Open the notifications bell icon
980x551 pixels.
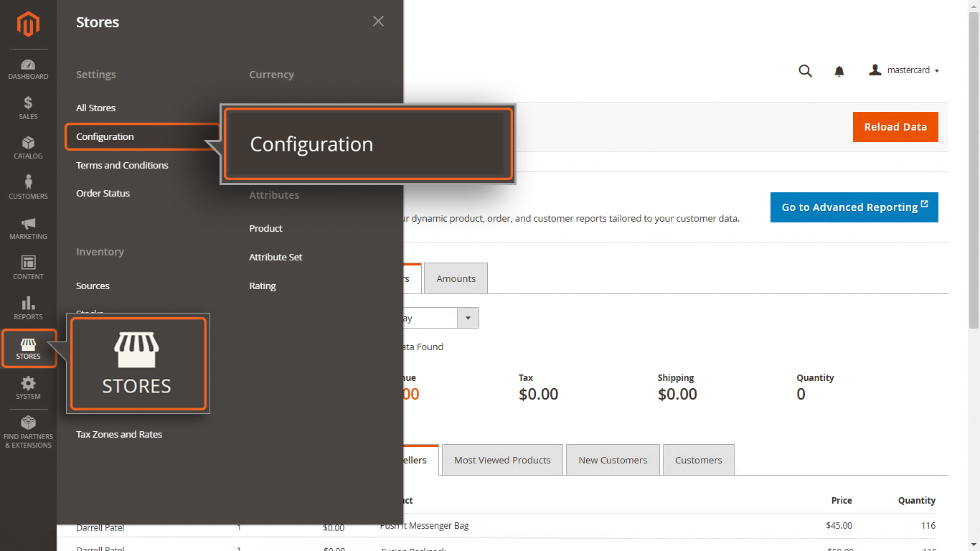tap(839, 71)
